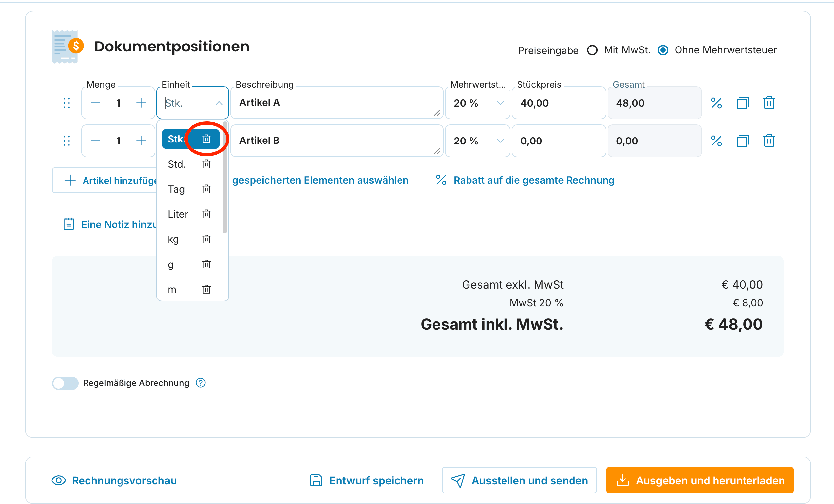Enable Regelmäßige Abrechnung toggle
Screen dimensions: 834x504
(x=65, y=383)
